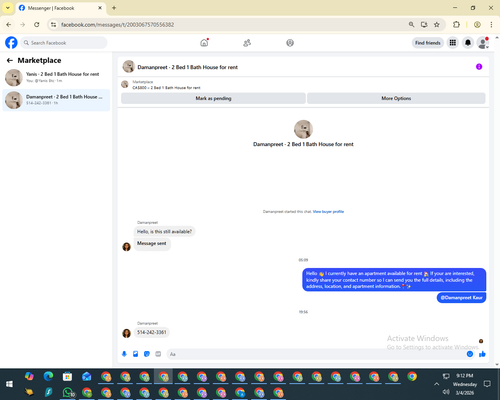Go back with the arrow beside Marketplace
500x400 pixels.
pyautogui.click(x=10, y=60)
